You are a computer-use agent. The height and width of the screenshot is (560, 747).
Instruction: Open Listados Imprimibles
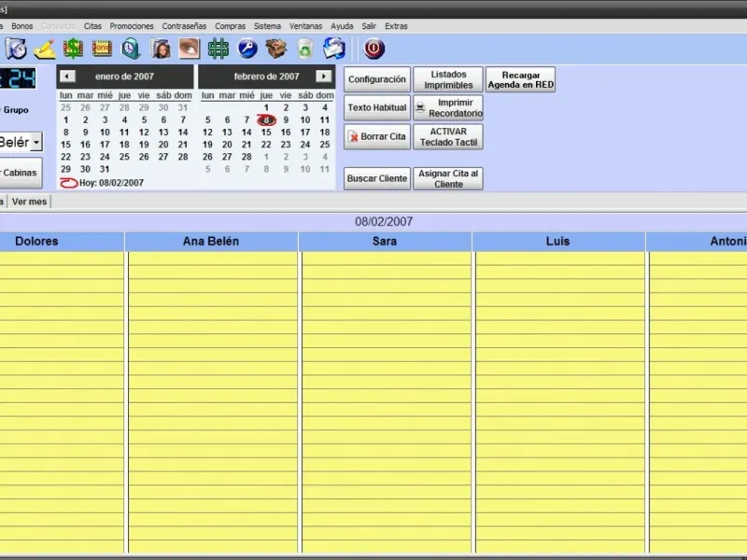(448, 79)
